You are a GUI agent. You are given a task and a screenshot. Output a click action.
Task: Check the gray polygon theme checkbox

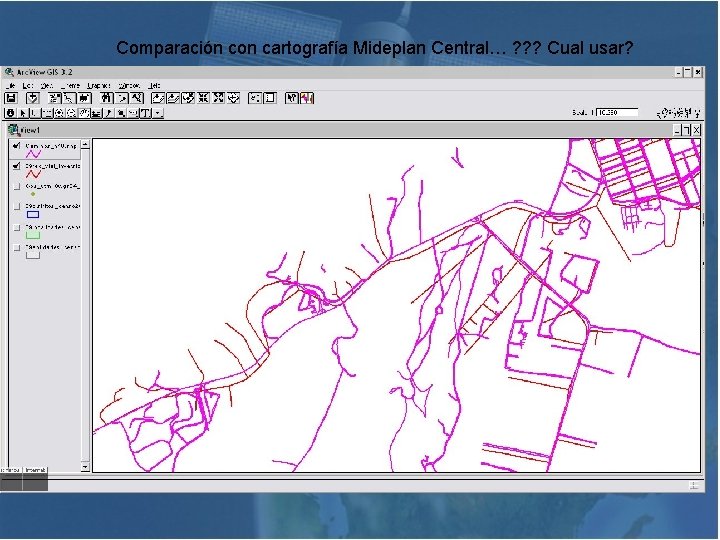point(17,248)
